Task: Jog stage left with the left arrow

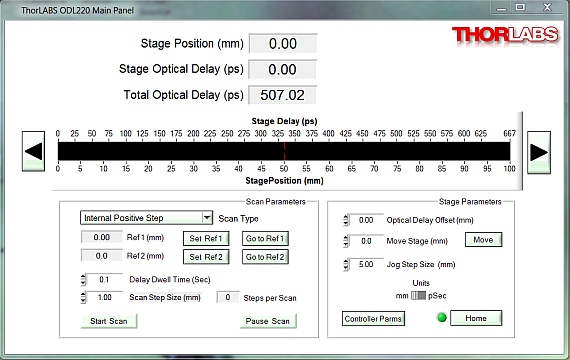Action: (33, 151)
